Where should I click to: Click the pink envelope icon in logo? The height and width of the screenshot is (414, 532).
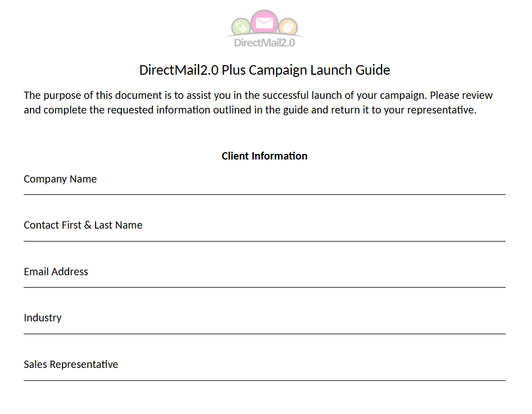[x=264, y=22]
